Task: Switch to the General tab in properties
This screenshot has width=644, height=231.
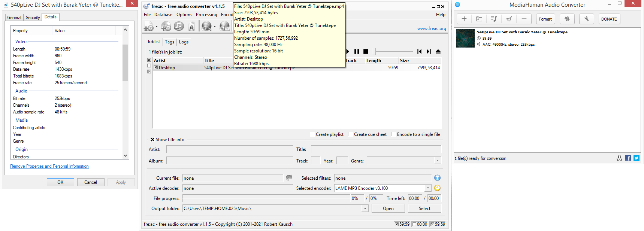Action: click(x=14, y=18)
